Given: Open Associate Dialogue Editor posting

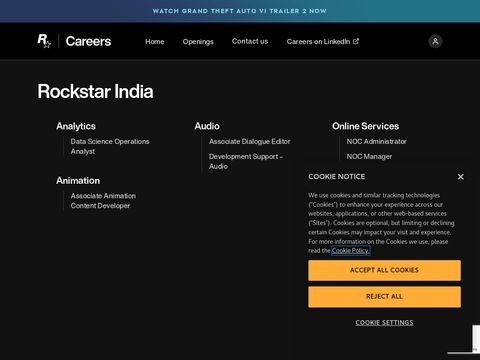Looking at the screenshot, I should coord(250,141).
